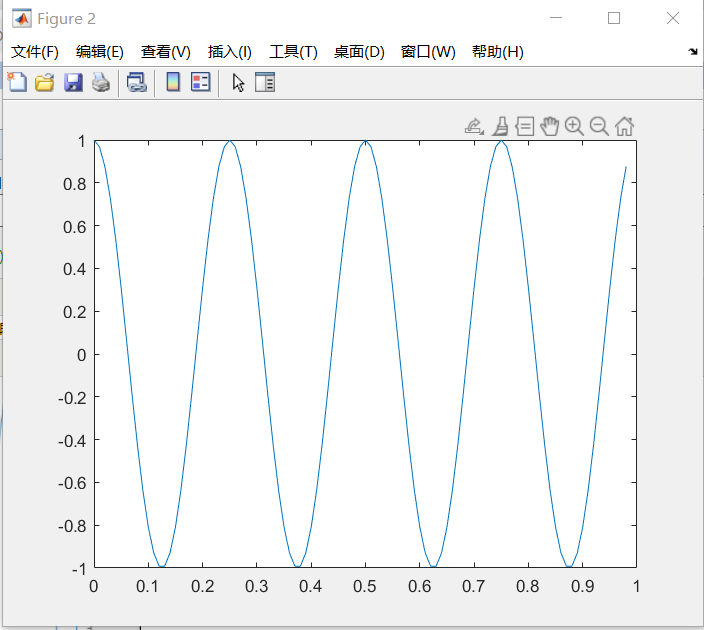The height and width of the screenshot is (630, 704).
Task: Activate the zoom in magnifier
Action: [574, 126]
